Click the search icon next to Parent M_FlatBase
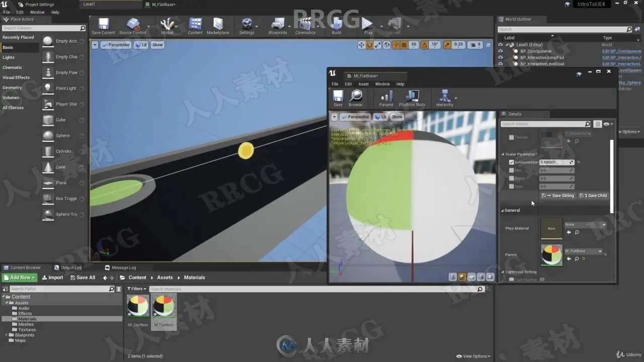The width and height of the screenshot is (644, 362). 577,259
